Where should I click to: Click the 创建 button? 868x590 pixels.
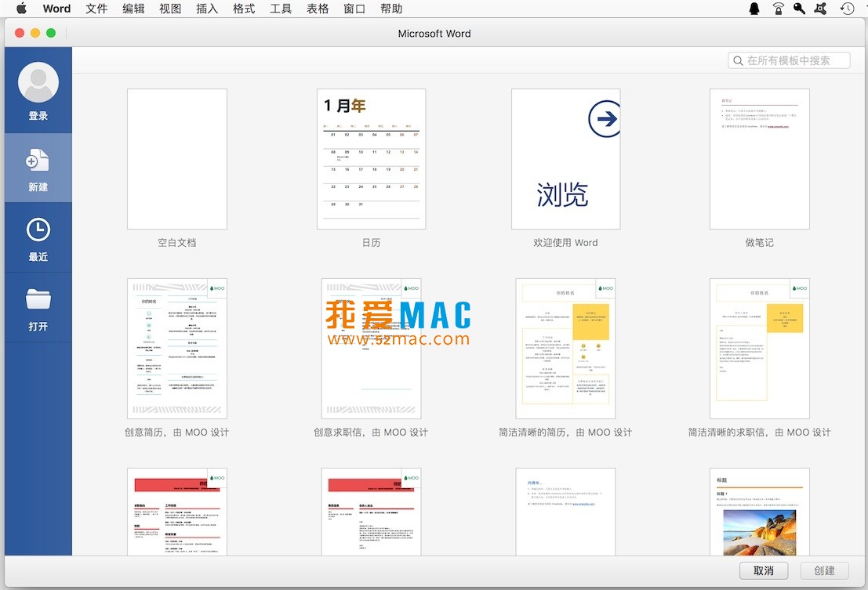[824, 570]
